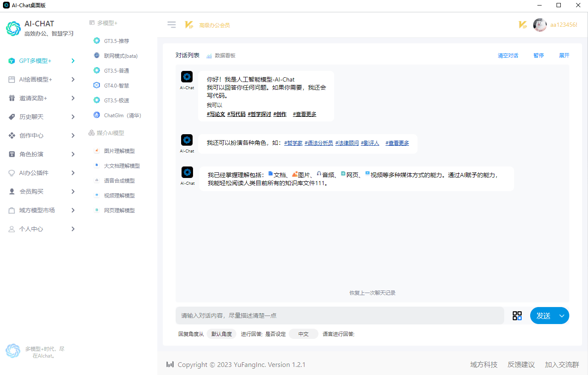
Task: Click 恢复上一次聊天记录
Action: click(372, 293)
